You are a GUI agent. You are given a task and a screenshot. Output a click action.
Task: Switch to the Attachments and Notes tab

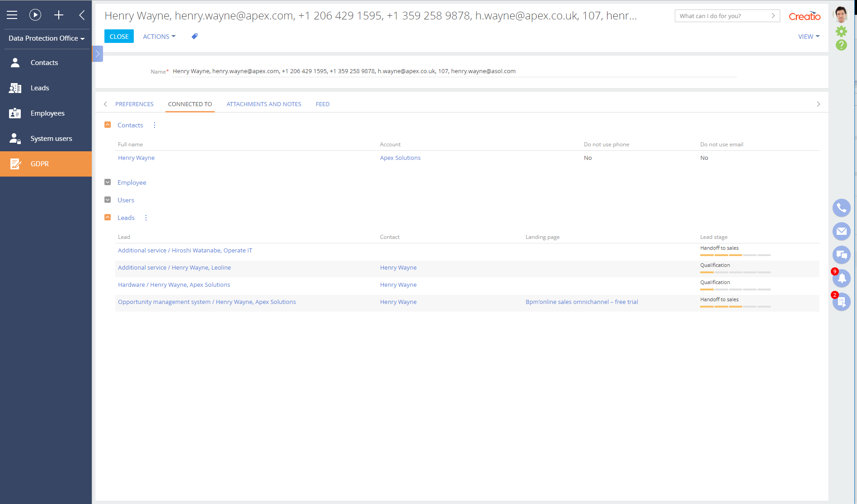tap(264, 104)
